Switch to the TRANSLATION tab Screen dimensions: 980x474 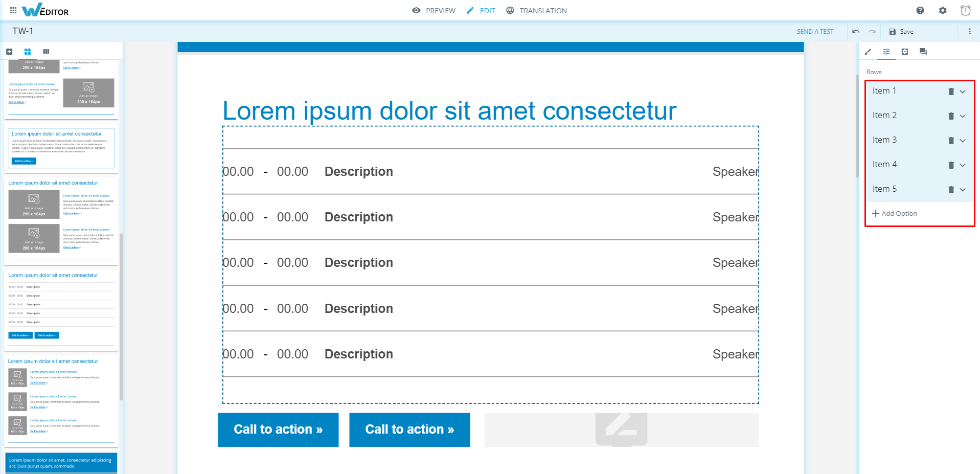point(537,11)
